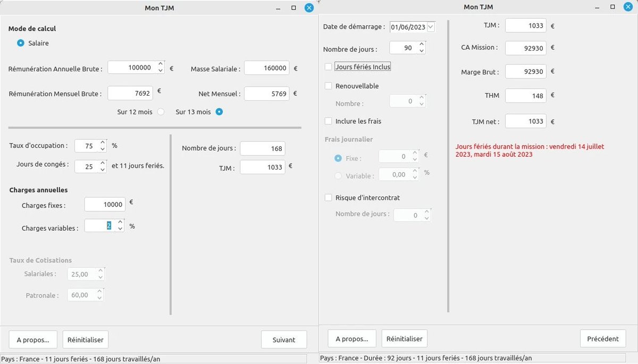Decrement Jours de congés with down arrow
Image resolution: width=638 pixels, height=364 pixels.
click(103, 170)
